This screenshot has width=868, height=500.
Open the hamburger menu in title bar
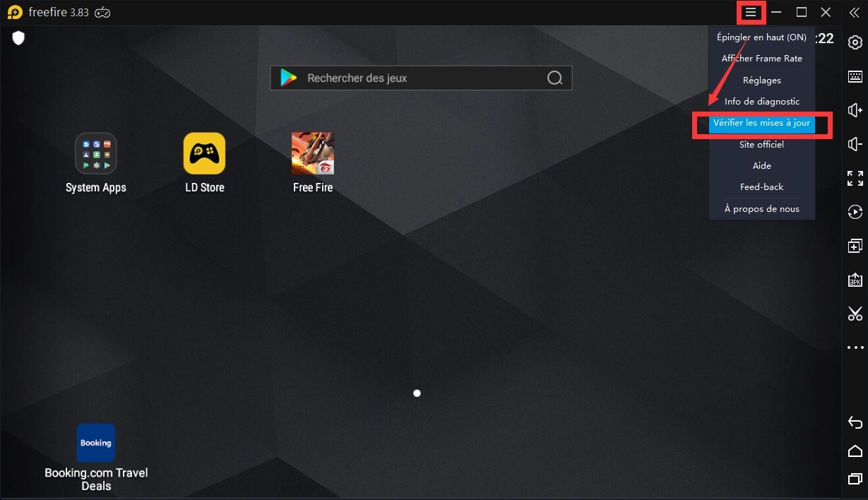point(751,12)
